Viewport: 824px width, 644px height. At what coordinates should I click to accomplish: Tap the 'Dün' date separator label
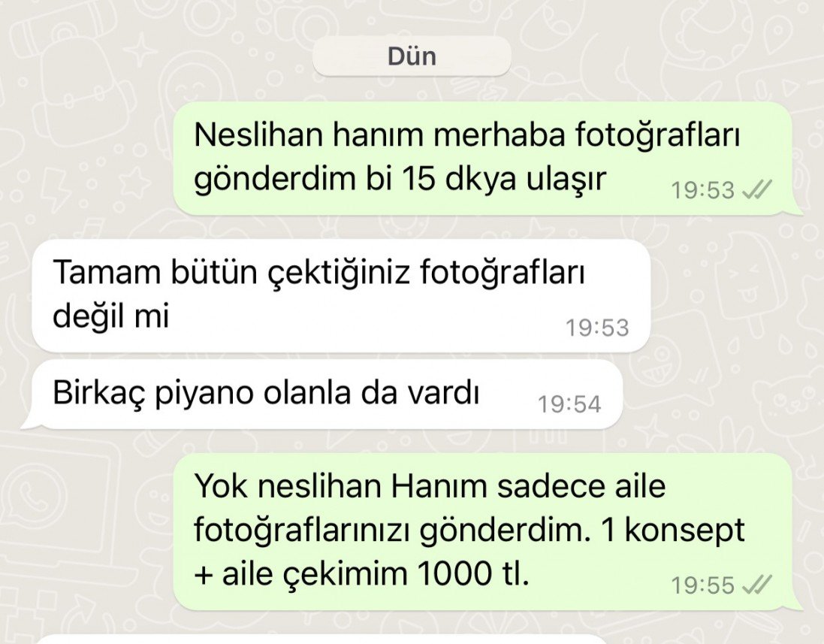[412, 56]
